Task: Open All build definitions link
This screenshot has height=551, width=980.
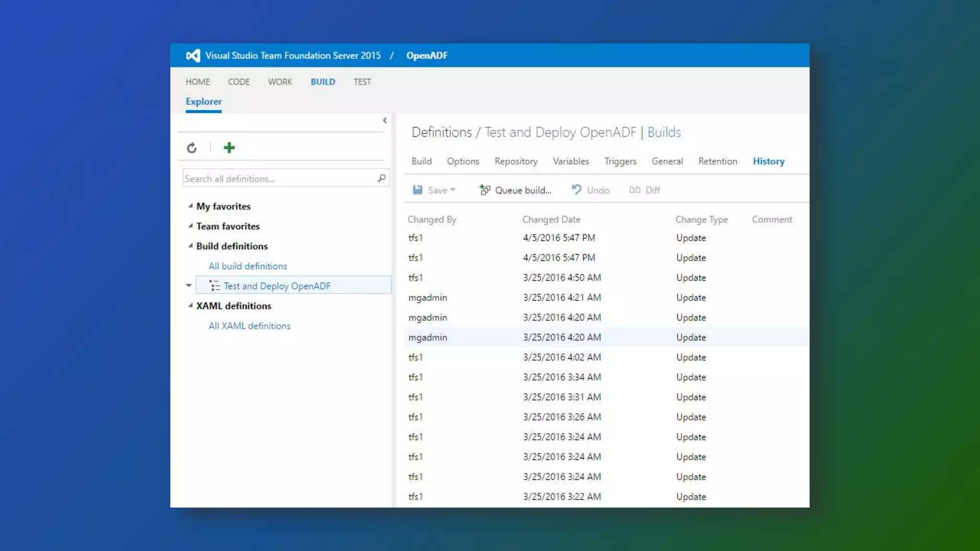Action: pos(247,266)
